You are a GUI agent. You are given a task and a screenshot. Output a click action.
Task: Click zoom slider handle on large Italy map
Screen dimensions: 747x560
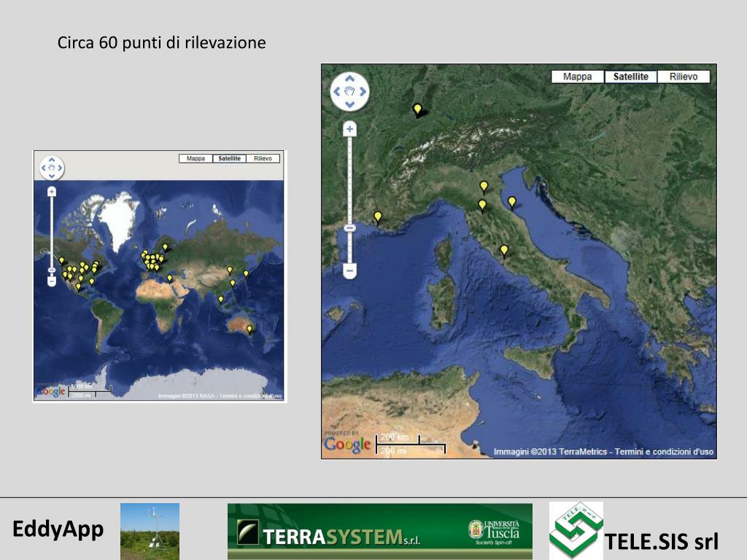(349, 228)
